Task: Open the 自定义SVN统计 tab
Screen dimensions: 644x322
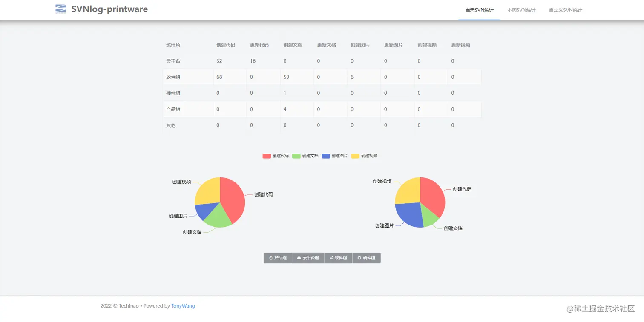Action: 566,10
